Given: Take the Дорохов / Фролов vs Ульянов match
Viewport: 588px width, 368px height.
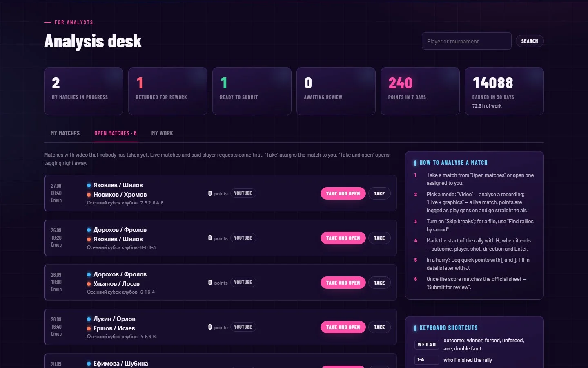Looking at the screenshot, I should coord(379,283).
